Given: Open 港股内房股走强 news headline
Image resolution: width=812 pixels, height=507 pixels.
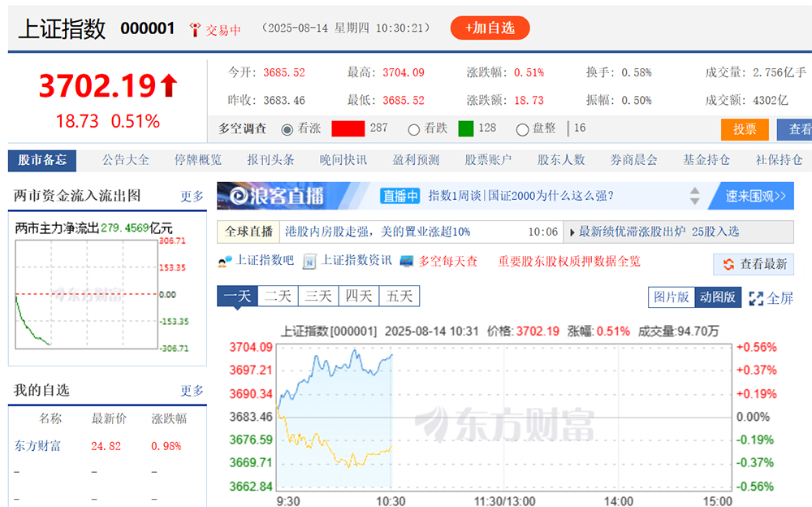Looking at the screenshot, I should tap(378, 232).
